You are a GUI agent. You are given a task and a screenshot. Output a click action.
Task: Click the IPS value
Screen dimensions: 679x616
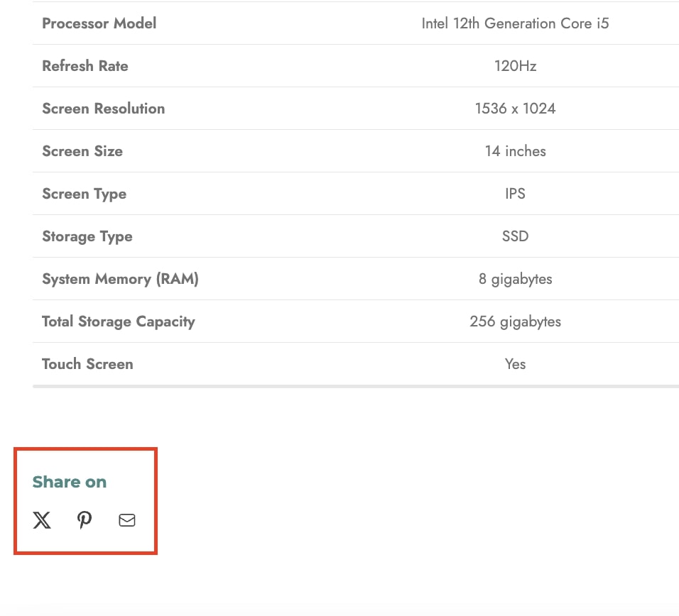pos(515,194)
